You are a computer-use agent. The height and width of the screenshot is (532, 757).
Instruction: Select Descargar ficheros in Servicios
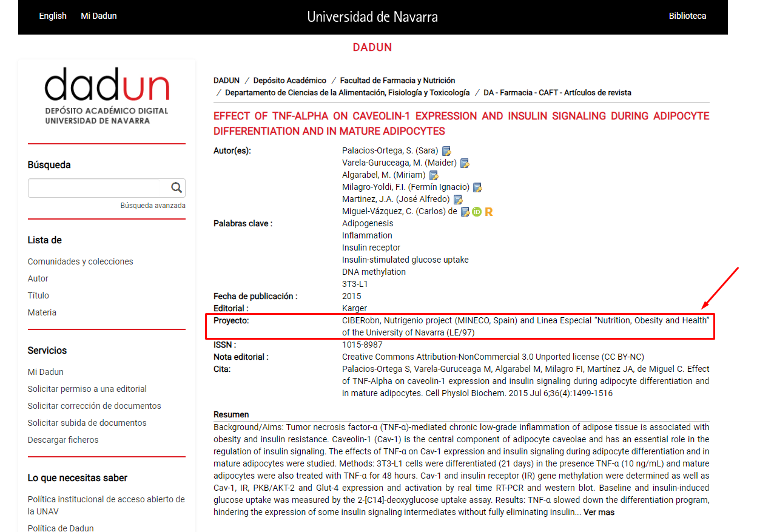point(63,440)
